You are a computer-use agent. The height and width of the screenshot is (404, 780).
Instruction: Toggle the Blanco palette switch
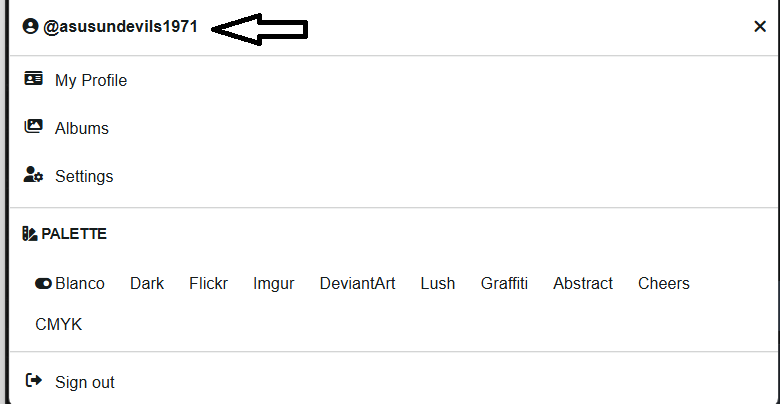(43, 284)
